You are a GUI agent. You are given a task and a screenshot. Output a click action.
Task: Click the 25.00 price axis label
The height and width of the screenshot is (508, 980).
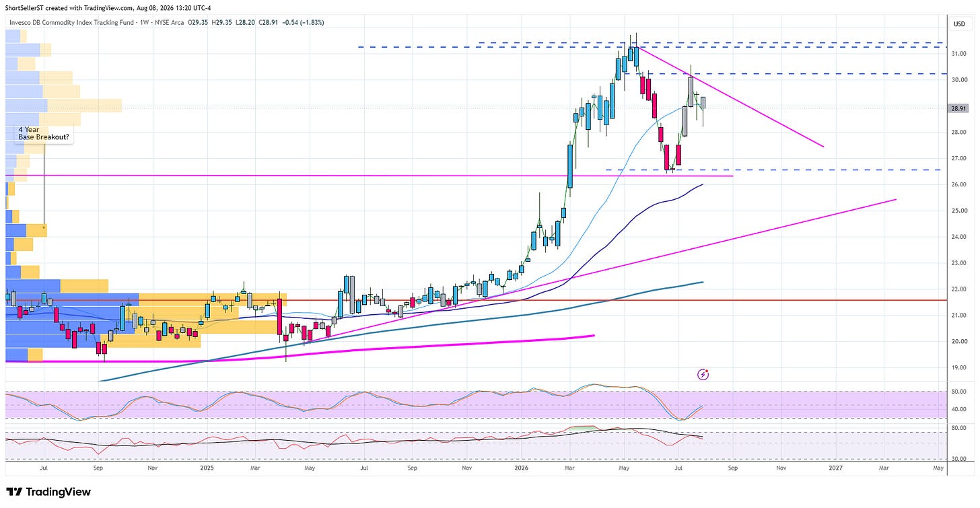[958, 211]
